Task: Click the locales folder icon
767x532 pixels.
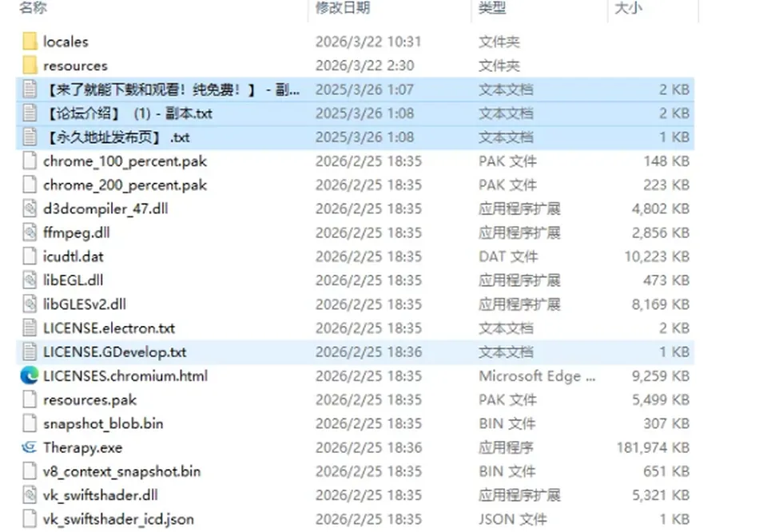Action: pos(30,42)
